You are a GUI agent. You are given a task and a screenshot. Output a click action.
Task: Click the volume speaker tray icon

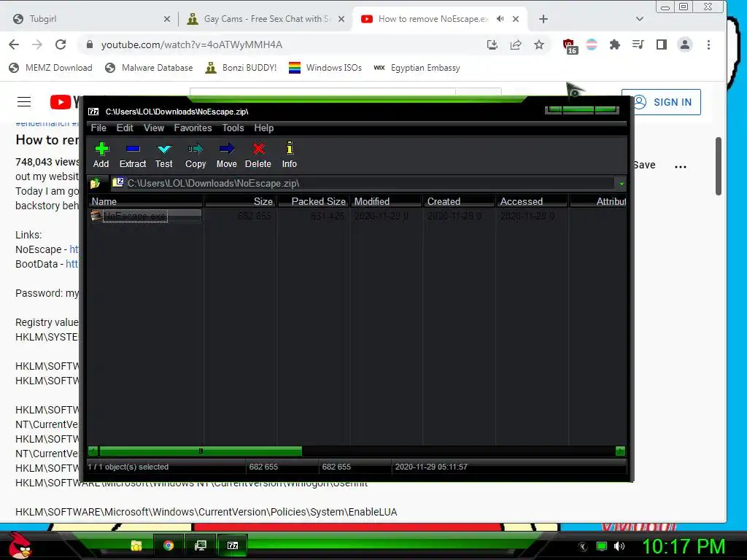pos(619,546)
